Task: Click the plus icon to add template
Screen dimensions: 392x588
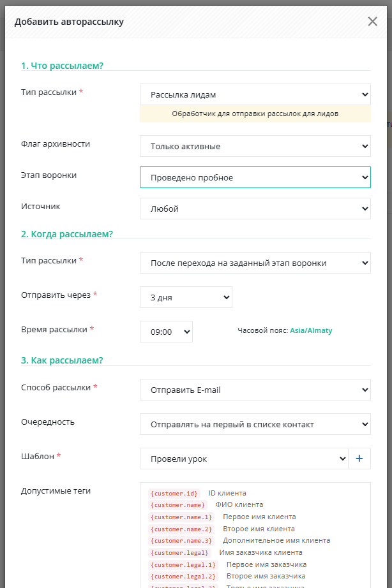Action: (x=359, y=459)
